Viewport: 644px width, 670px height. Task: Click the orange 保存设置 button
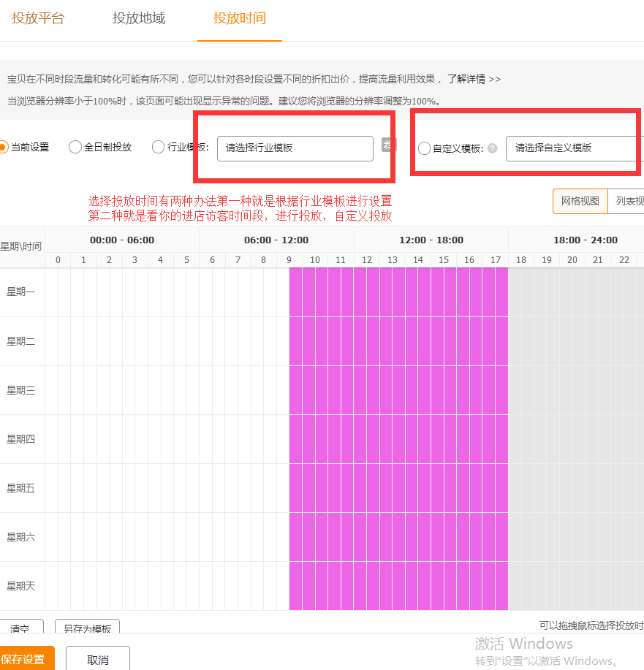tap(26, 658)
